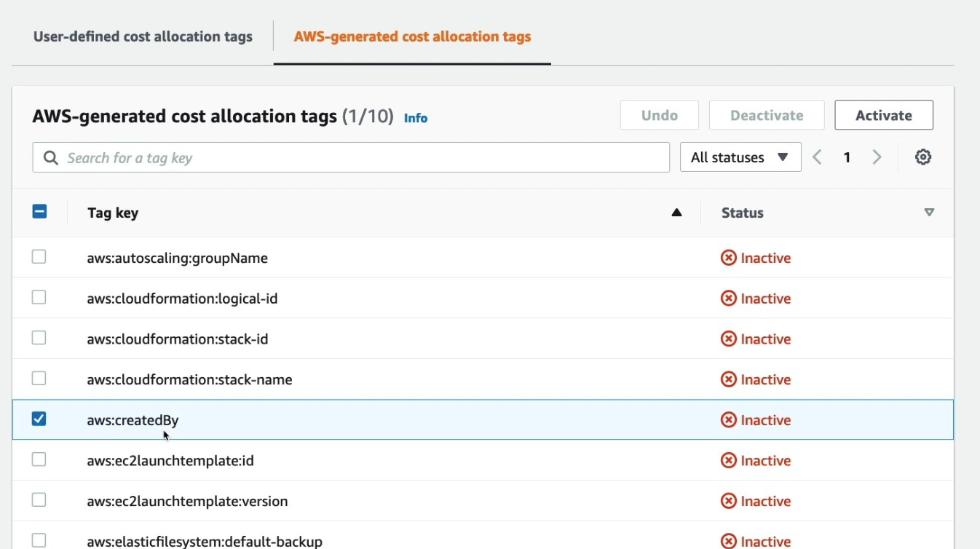
Task: Go to next page arrow
Action: click(x=877, y=157)
